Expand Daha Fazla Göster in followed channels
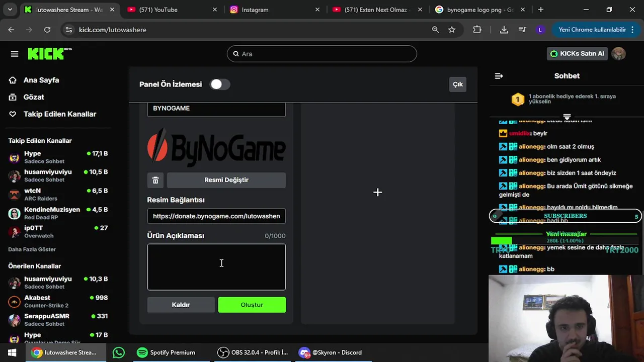This screenshot has width=644, height=362. click(32, 249)
